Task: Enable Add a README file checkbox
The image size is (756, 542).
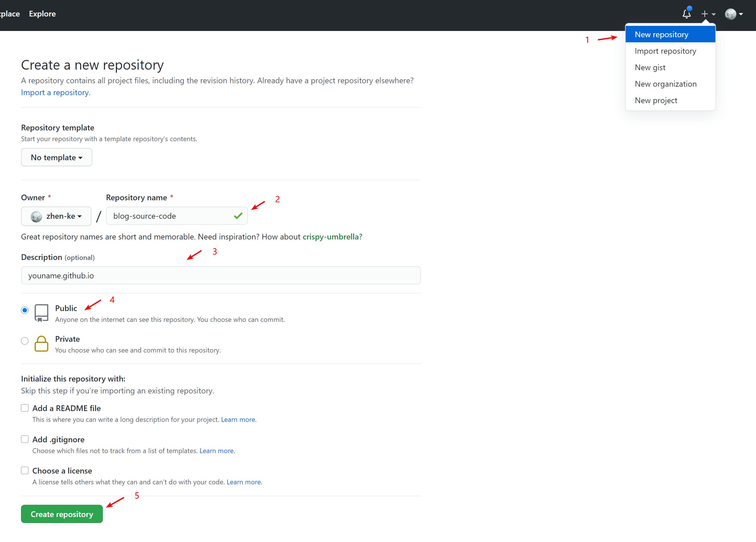Action: click(25, 408)
